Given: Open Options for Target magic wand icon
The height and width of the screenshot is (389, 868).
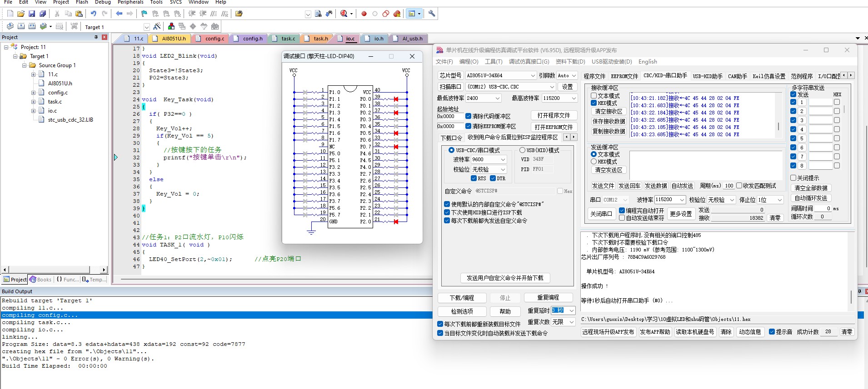Looking at the screenshot, I should (x=157, y=26).
